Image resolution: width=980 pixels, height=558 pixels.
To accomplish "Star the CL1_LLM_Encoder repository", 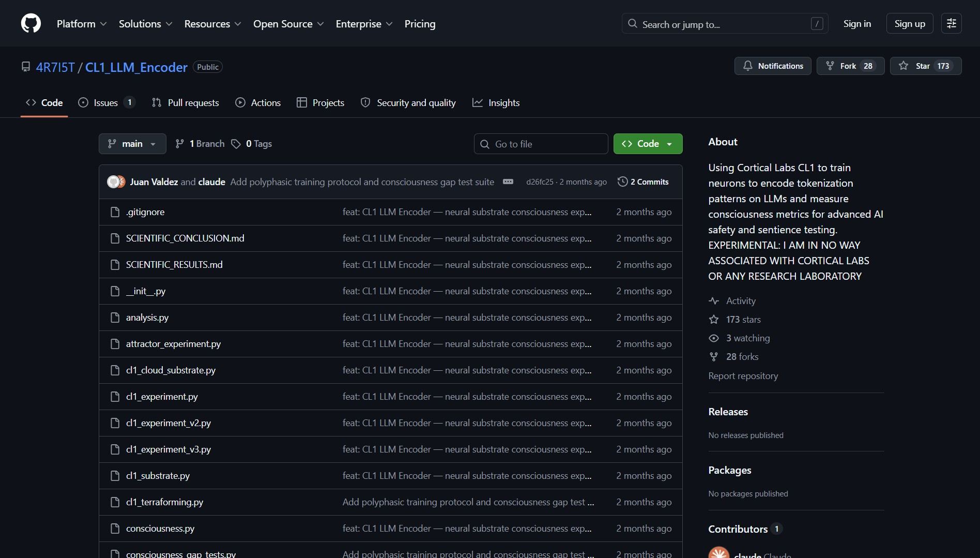I will (925, 66).
